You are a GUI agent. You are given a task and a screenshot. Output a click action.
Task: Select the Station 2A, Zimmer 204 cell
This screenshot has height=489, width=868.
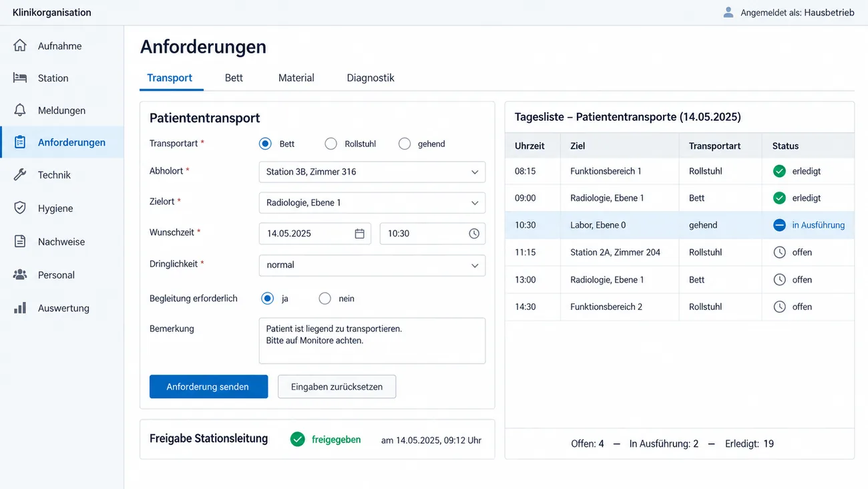pyautogui.click(x=620, y=252)
